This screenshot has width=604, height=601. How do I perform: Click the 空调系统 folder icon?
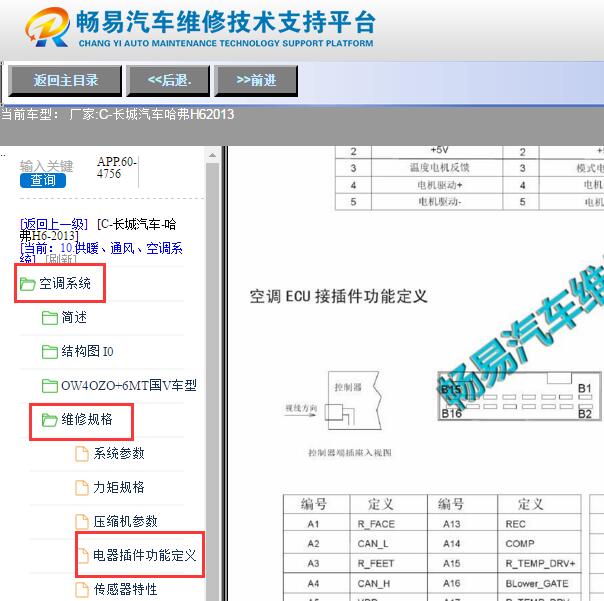[27, 284]
